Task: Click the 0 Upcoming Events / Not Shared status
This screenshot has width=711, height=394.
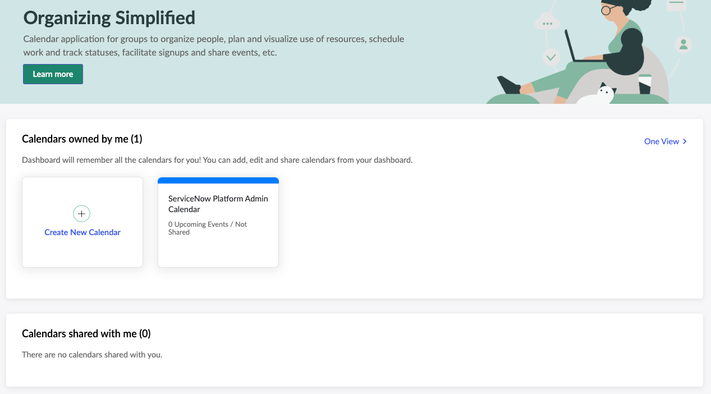Action: 208,228
